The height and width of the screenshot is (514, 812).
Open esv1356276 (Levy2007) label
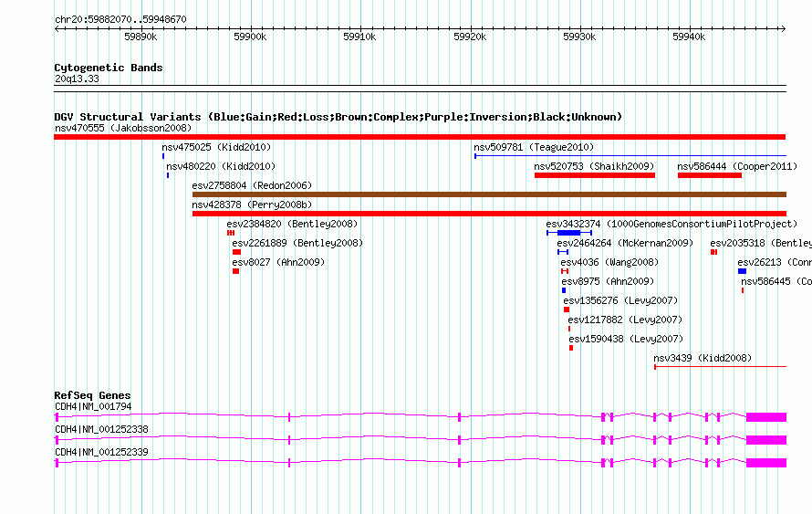621,300
